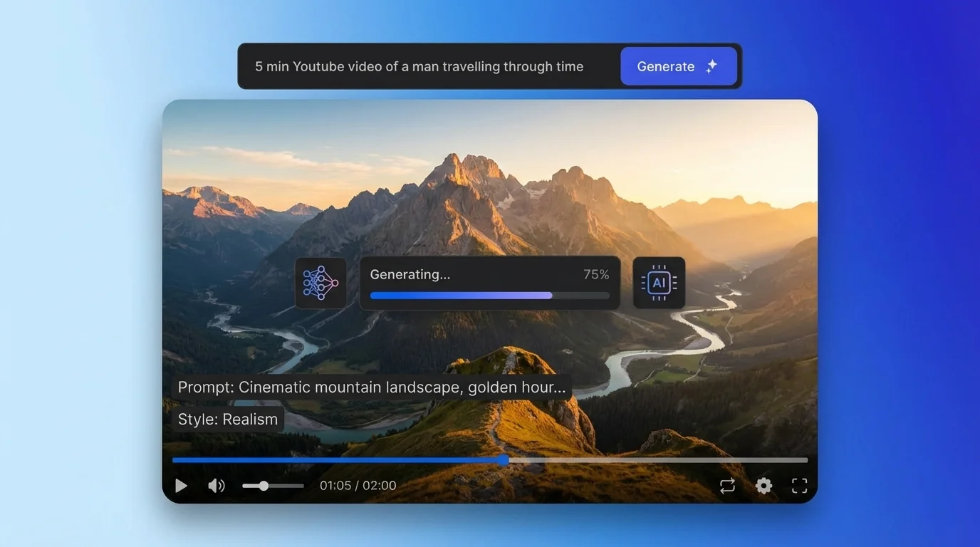Viewport: 980px width, 547px height.
Task: Enter fullscreen using the expand icon
Action: coord(799,485)
